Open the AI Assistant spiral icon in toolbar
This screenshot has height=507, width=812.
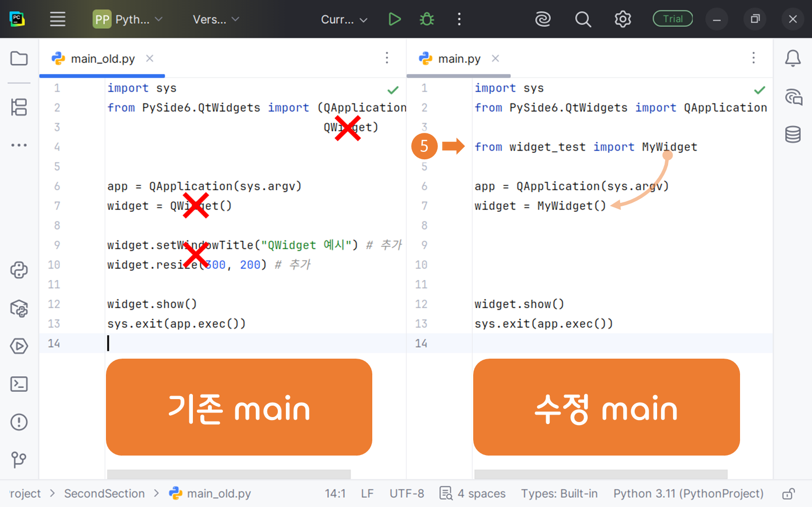pyautogui.click(x=543, y=19)
